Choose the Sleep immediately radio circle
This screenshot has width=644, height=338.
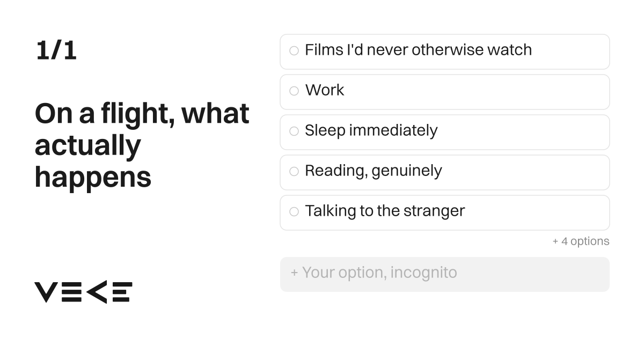[294, 131]
